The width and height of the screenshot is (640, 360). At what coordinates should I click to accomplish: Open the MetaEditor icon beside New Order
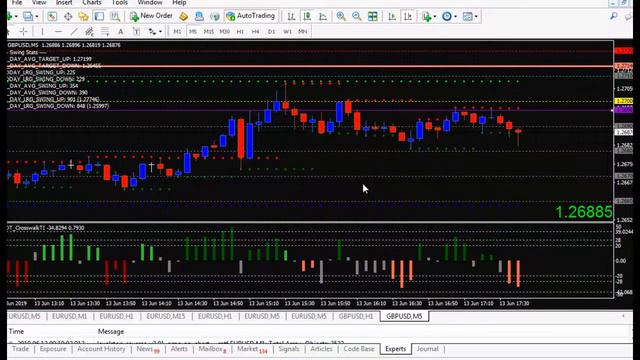pos(183,16)
